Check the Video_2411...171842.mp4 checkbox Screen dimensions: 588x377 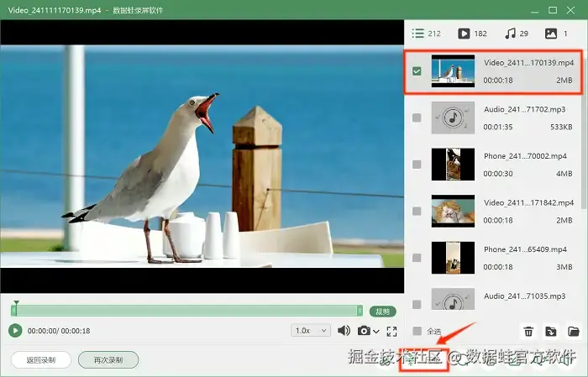(x=417, y=212)
